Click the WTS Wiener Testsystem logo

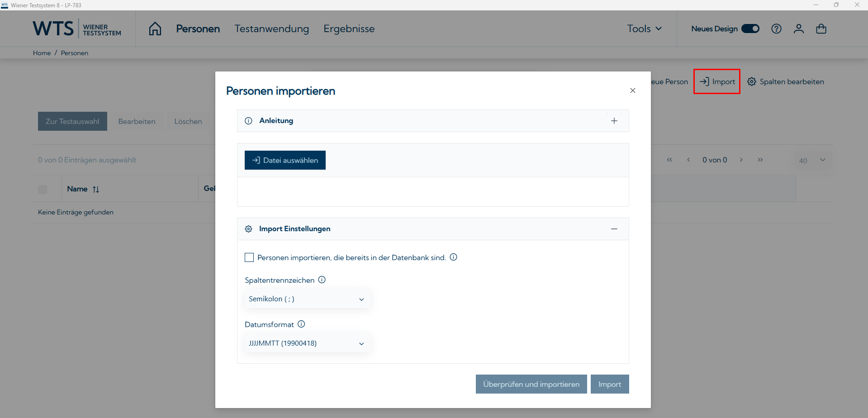coord(77,28)
